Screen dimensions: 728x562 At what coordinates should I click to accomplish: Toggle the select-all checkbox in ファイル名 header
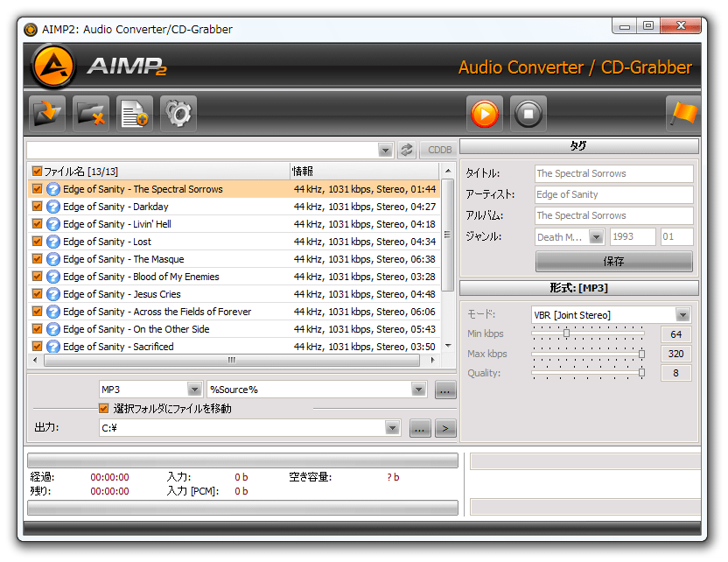[37, 172]
